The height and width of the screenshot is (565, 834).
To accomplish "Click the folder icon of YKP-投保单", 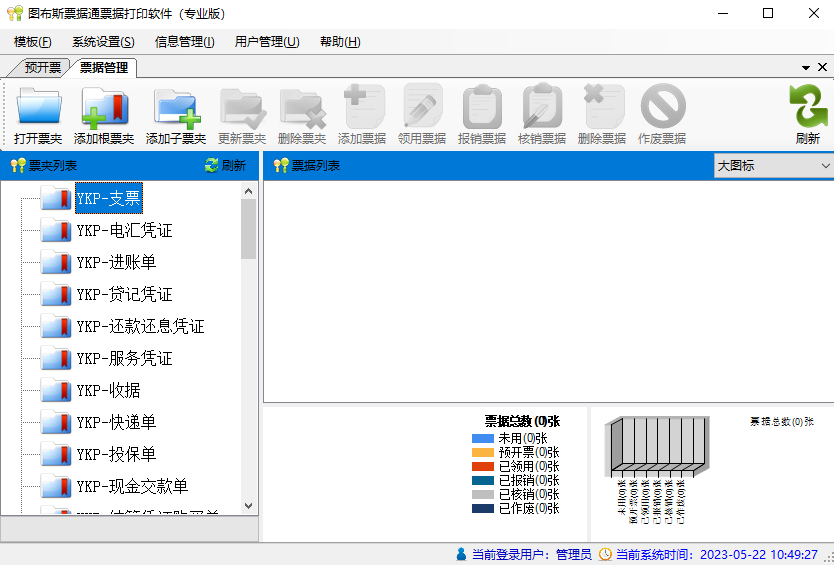I will pyautogui.click(x=56, y=454).
